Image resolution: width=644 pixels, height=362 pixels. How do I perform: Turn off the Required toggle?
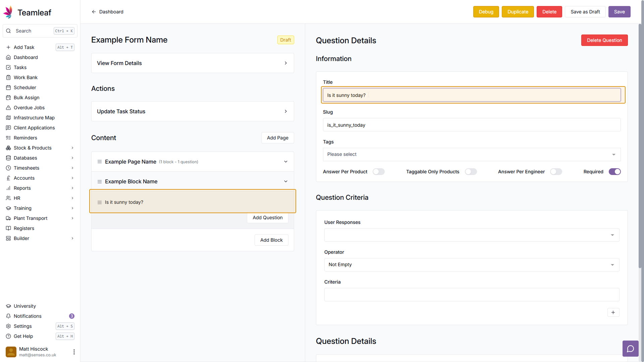(614, 172)
